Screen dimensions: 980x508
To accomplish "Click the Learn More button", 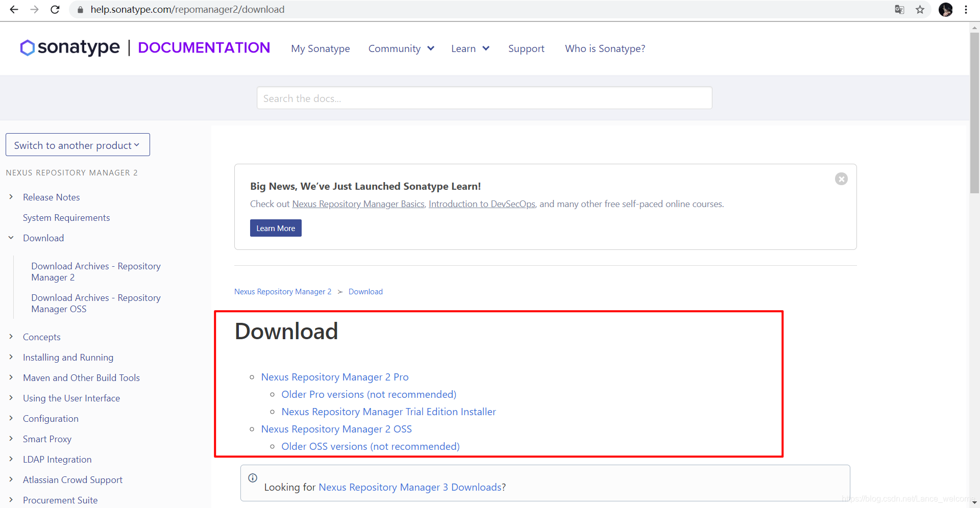I will pos(276,228).
